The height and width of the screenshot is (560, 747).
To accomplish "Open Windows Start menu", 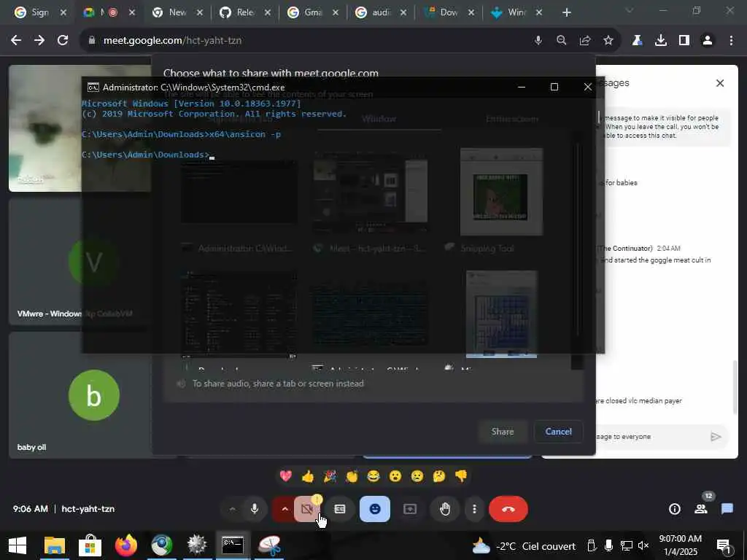I will click(x=18, y=545).
